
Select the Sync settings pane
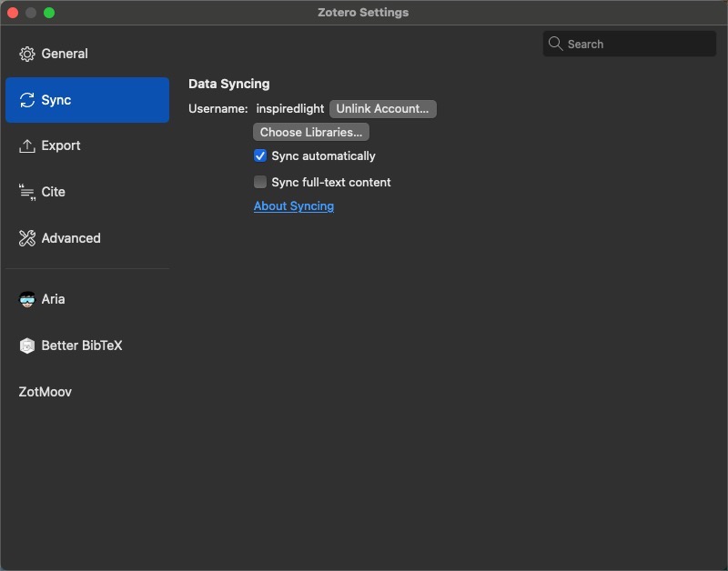(x=87, y=100)
